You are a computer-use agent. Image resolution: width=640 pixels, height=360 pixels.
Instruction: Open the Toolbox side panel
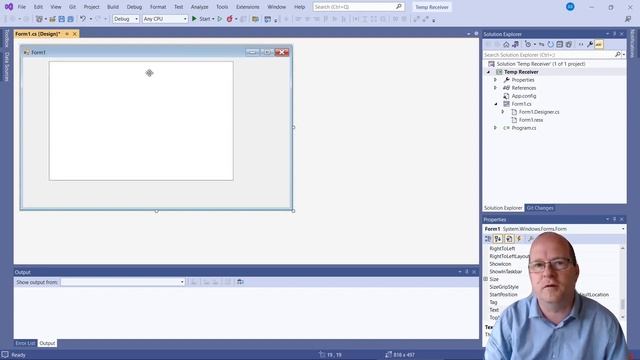click(7, 39)
